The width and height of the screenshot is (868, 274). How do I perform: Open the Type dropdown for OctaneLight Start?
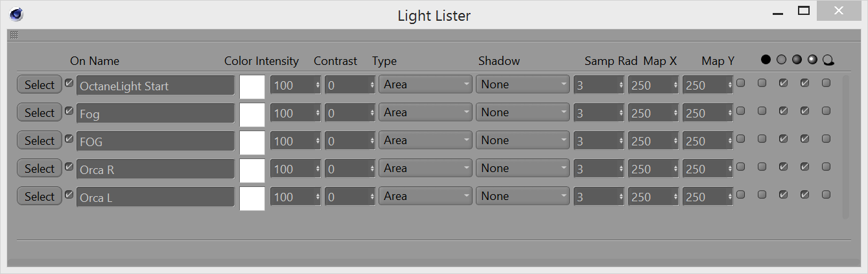point(425,84)
